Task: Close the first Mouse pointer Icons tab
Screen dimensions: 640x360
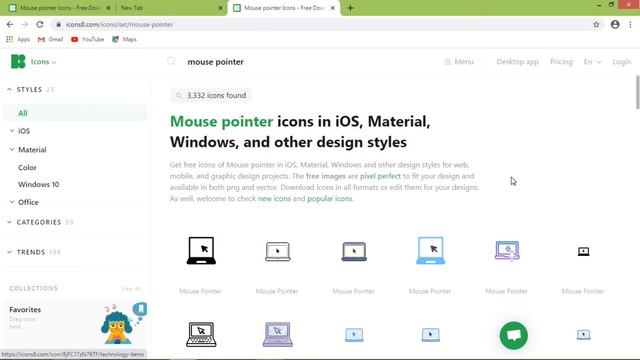Action: (108, 8)
